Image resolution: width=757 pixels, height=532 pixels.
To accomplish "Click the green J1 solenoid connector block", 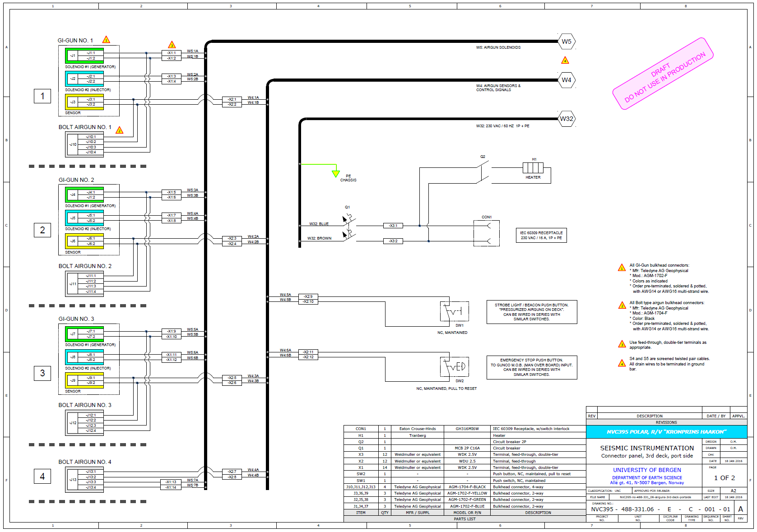I will click(84, 56).
